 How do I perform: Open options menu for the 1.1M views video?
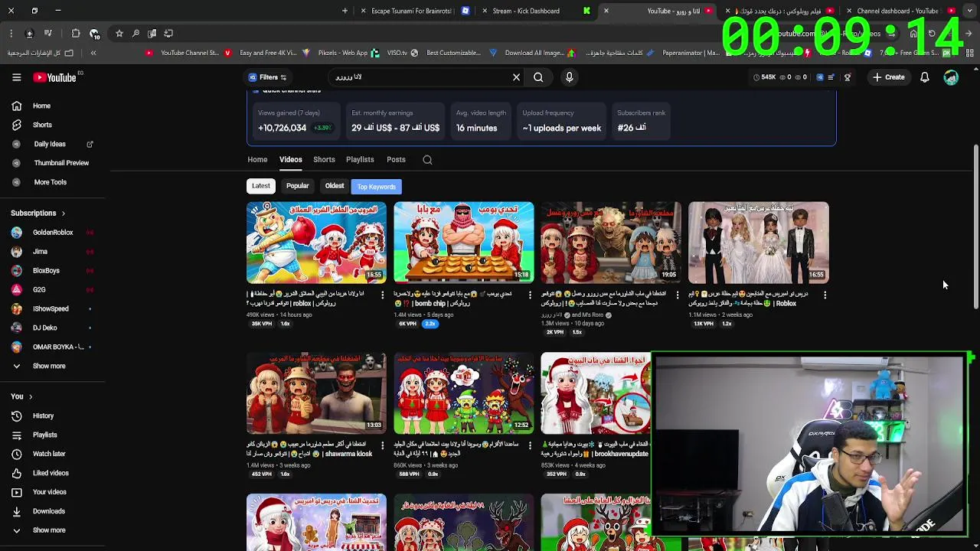(x=825, y=295)
